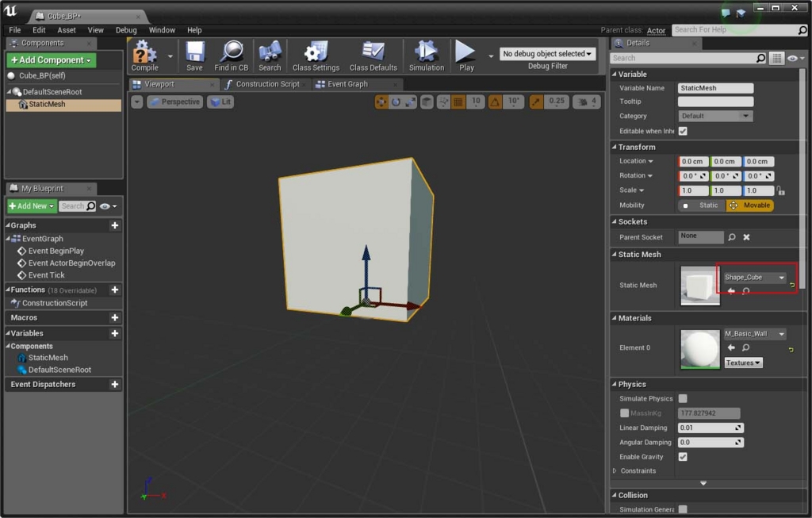Screen dimensions: 812x518
Task: Open the File menu
Action: pyautogui.click(x=15, y=30)
